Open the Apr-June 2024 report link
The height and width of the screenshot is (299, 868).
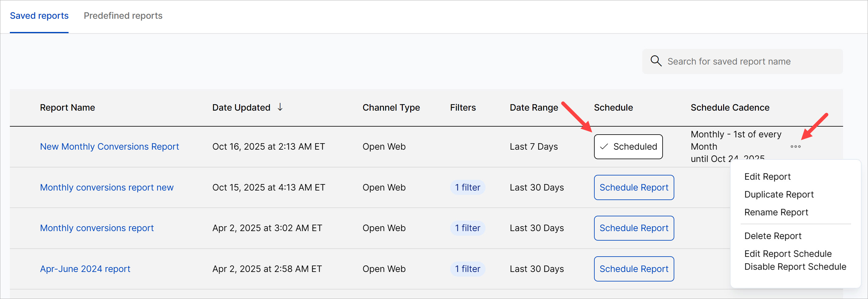pos(85,269)
